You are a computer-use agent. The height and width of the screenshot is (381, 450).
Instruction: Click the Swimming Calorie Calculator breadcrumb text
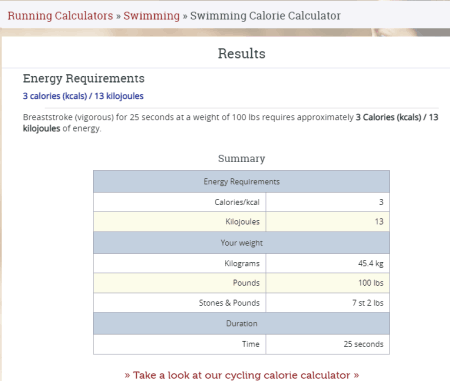click(265, 16)
